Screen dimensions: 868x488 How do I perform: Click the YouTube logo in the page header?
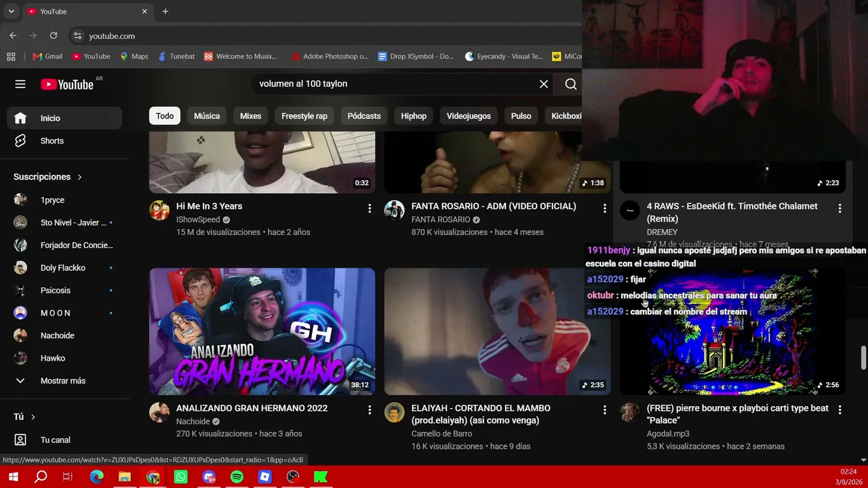click(66, 84)
